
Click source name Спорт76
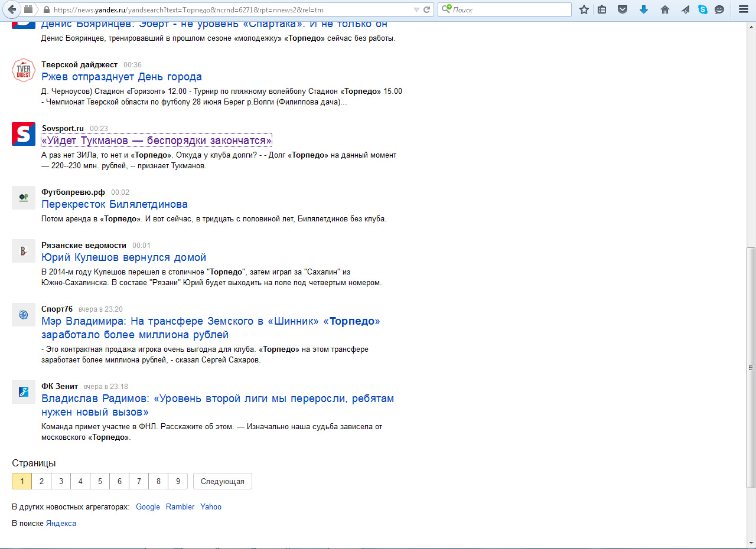(57, 309)
